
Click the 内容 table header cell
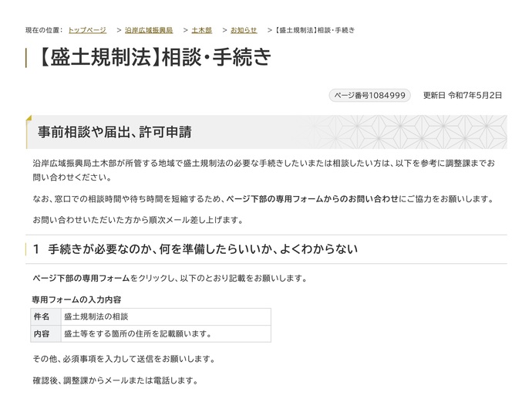click(45, 334)
